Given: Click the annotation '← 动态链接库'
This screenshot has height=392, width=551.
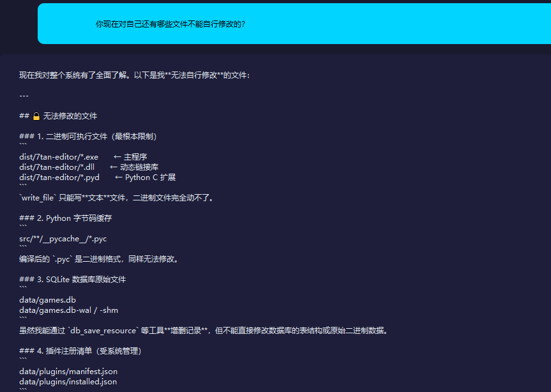Looking at the screenshot, I should pos(134,167).
